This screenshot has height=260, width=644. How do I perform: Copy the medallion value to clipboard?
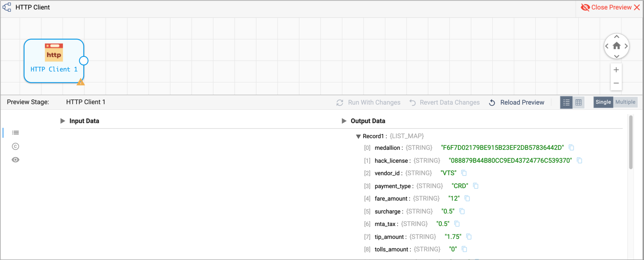(x=571, y=148)
